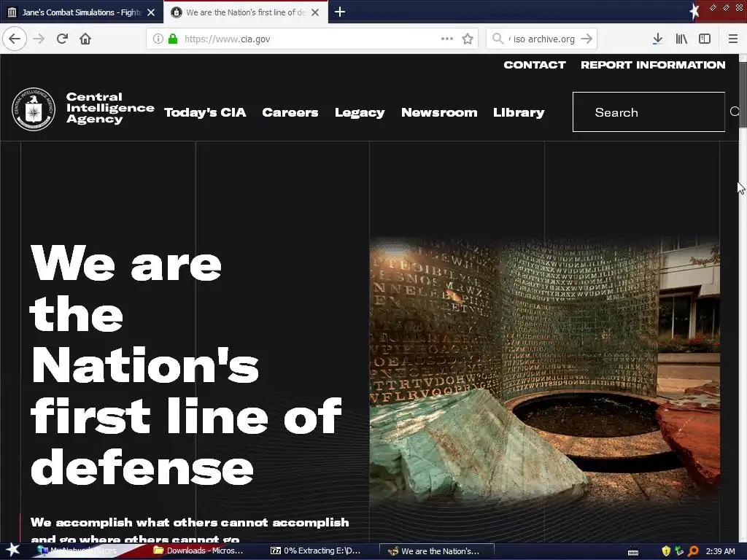Select the 'We are the Nation's first line' tab
The image size is (747, 560).
click(x=245, y=12)
